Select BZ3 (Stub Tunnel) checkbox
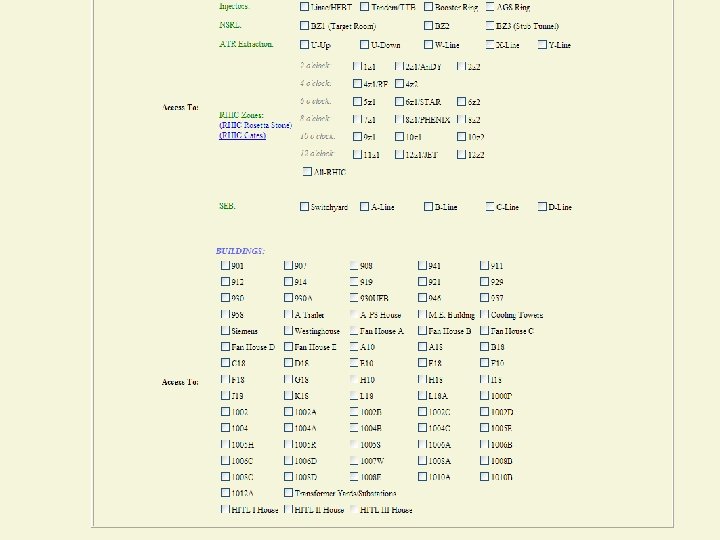This screenshot has width=720, height=540. (x=490, y=25)
